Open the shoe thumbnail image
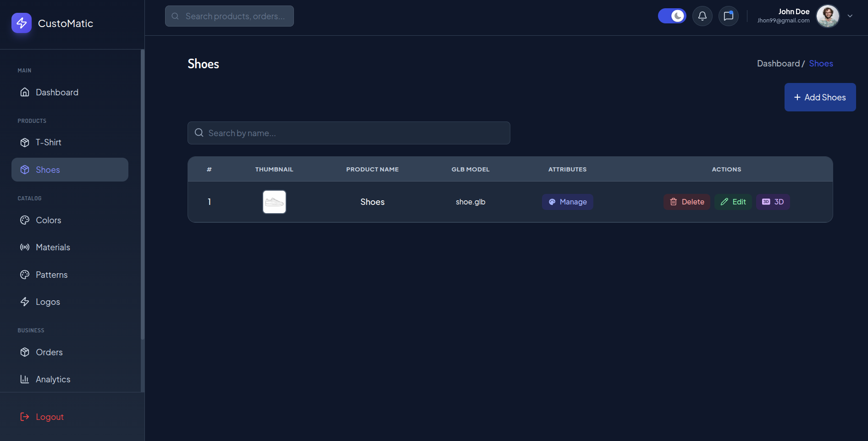This screenshot has width=868, height=441. coord(274,202)
